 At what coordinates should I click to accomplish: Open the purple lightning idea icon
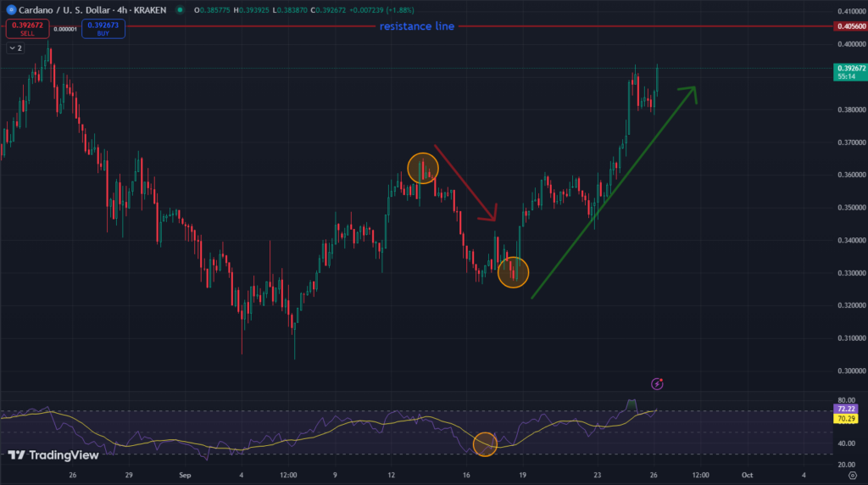[657, 384]
